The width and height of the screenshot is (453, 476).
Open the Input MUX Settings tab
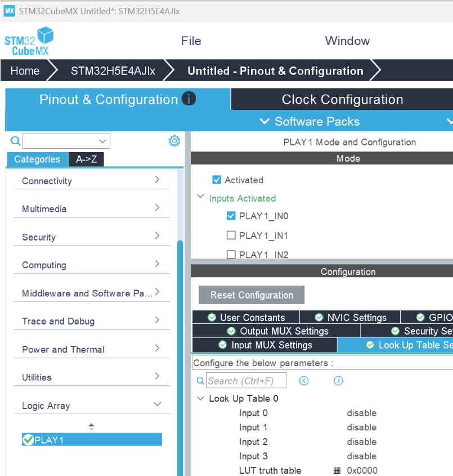pos(264,345)
